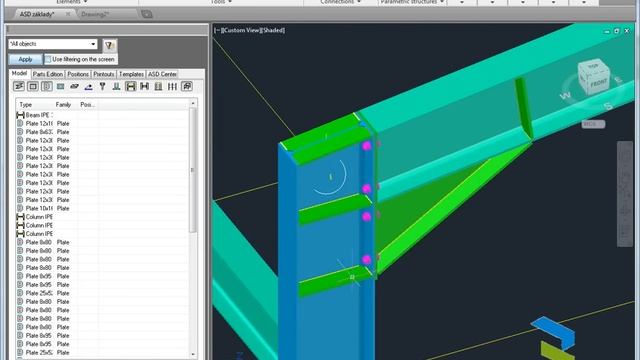Select the first Column IPE row

click(x=102, y=217)
